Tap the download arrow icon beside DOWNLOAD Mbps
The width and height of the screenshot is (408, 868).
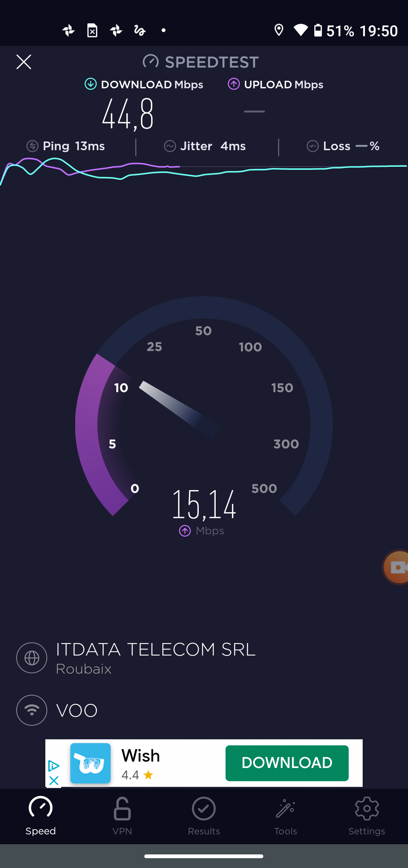click(x=91, y=84)
